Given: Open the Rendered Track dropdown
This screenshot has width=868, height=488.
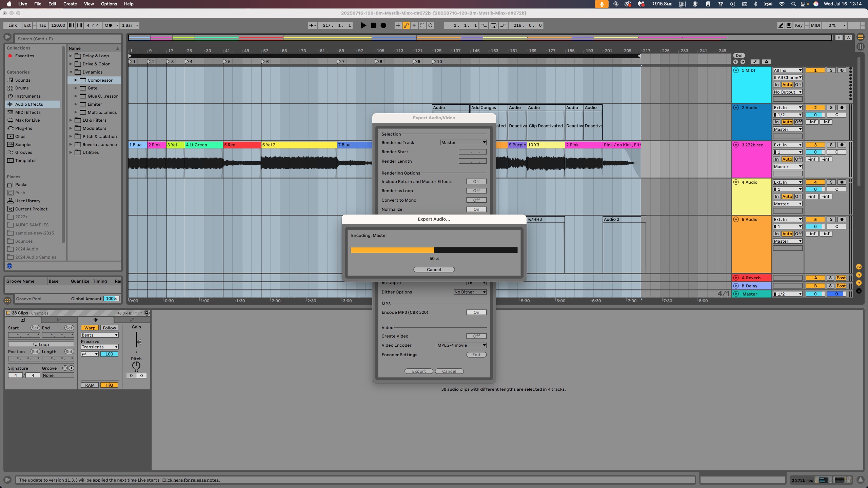Looking at the screenshot, I should click(463, 142).
